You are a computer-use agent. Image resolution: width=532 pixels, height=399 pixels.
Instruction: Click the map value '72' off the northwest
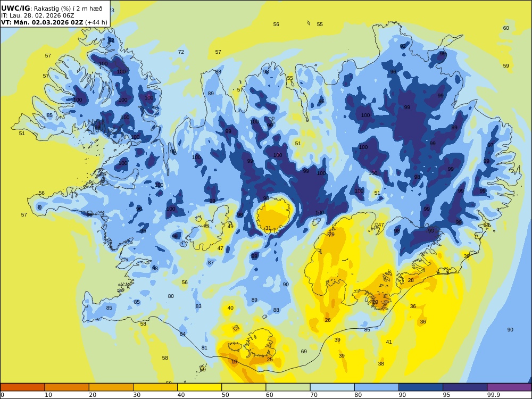point(181,52)
